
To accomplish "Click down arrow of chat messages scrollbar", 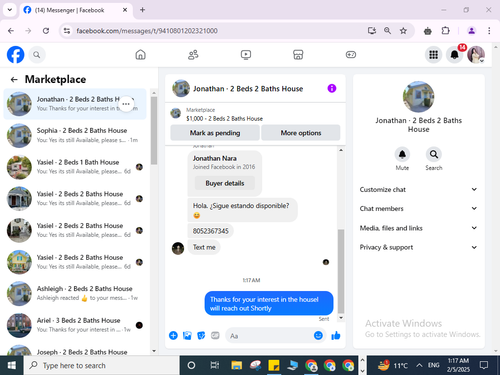I will coord(341,318).
